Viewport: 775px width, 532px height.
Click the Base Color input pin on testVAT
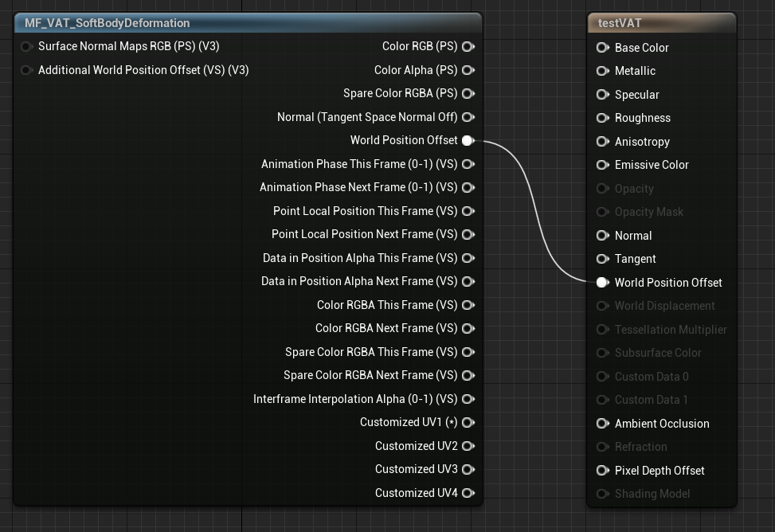[x=602, y=48]
